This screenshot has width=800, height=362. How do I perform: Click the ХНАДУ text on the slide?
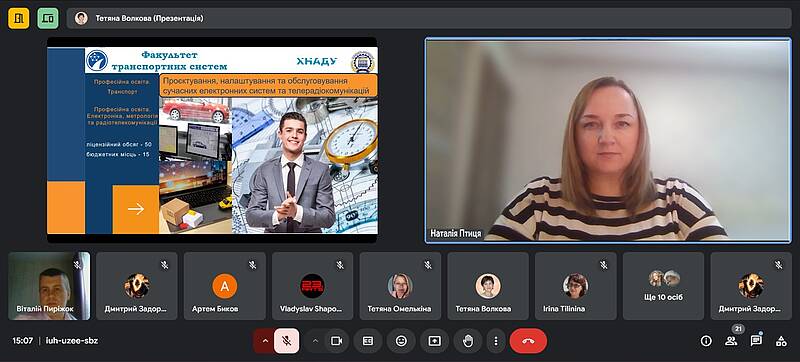[317, 61]
